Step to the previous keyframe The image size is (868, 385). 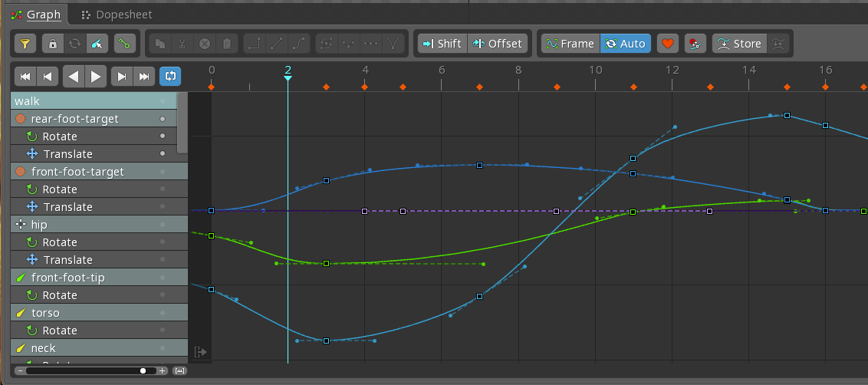pos(47,77)
